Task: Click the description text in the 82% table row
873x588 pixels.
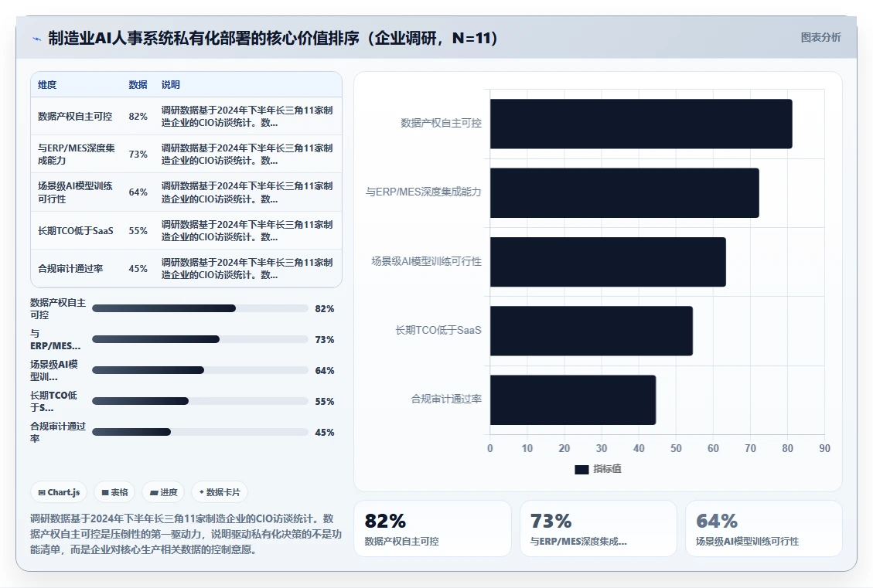Action: click(x=247, y=116)
